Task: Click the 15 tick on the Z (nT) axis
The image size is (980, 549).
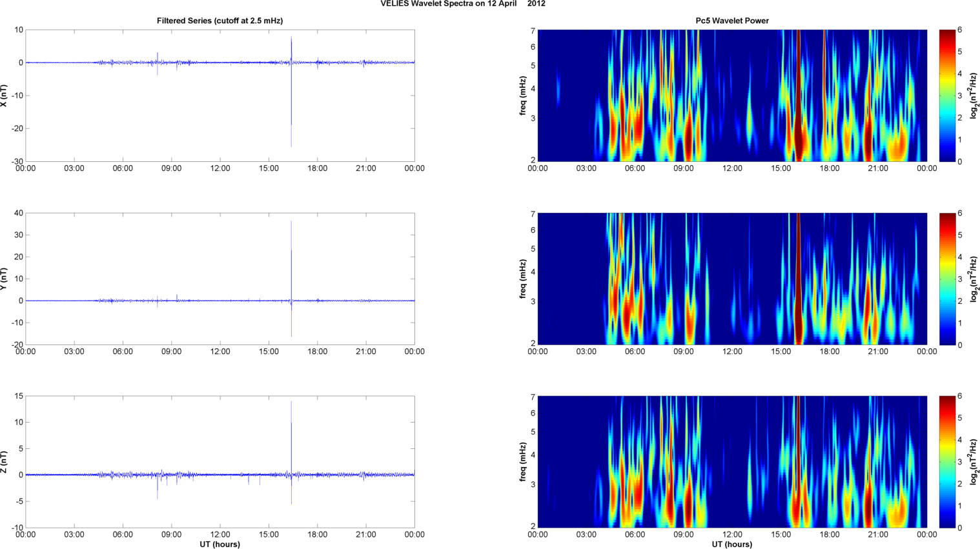Action: [x=19, y=396]
